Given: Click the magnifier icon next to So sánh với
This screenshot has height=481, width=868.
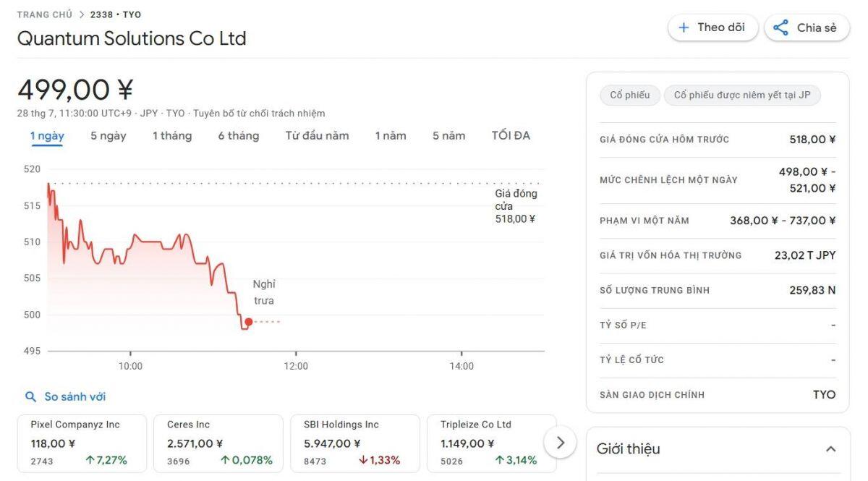Looking at the screenshot, I should [x=30, y=396].
